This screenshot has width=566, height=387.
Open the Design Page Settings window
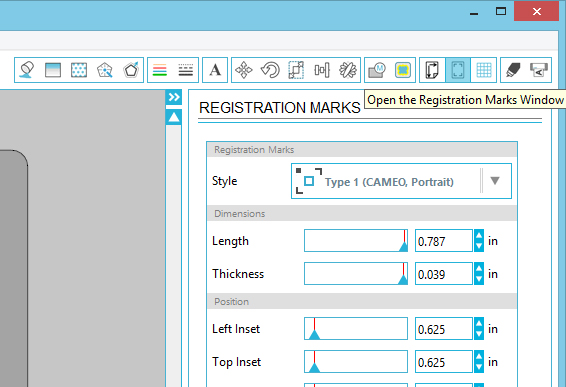click(x=432, y=70)
